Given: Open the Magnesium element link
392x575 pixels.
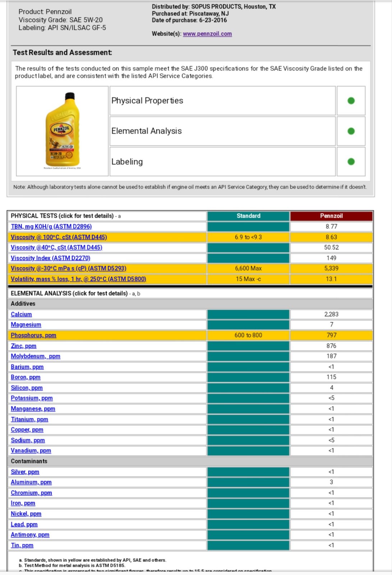Looking at the screenshot, I should click(x=26, y=325).
